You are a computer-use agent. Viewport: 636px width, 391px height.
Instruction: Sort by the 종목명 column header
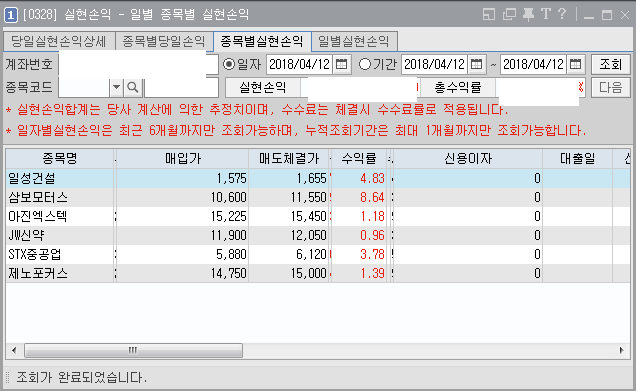(60, 159)
